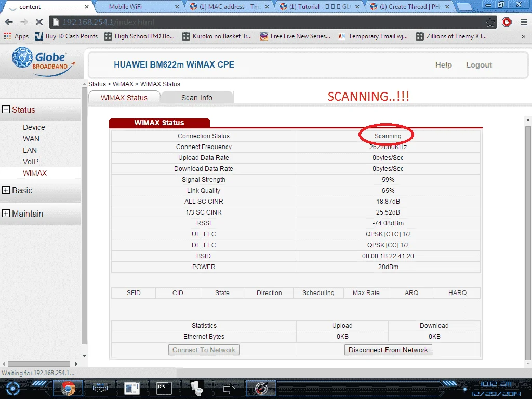Click the Globe Broadband logo
Viewport: 532px width, 399px height.
(x=43, y=61)
